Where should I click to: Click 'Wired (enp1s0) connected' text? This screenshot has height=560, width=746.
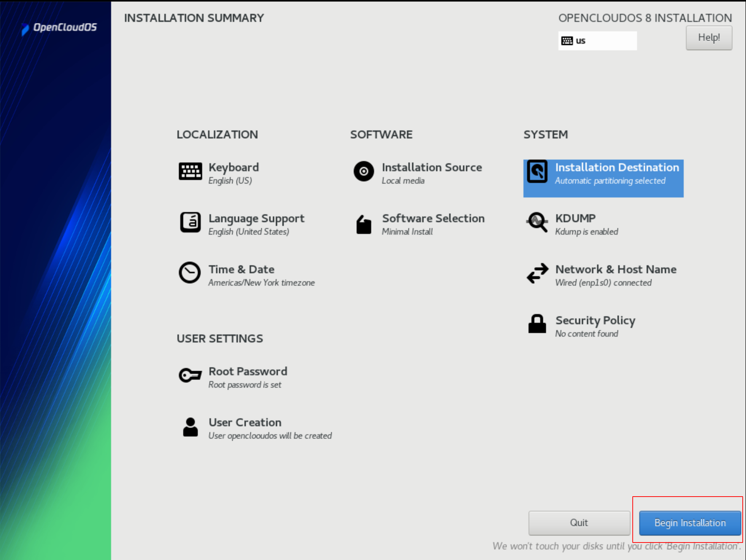[x=604, y=283]
